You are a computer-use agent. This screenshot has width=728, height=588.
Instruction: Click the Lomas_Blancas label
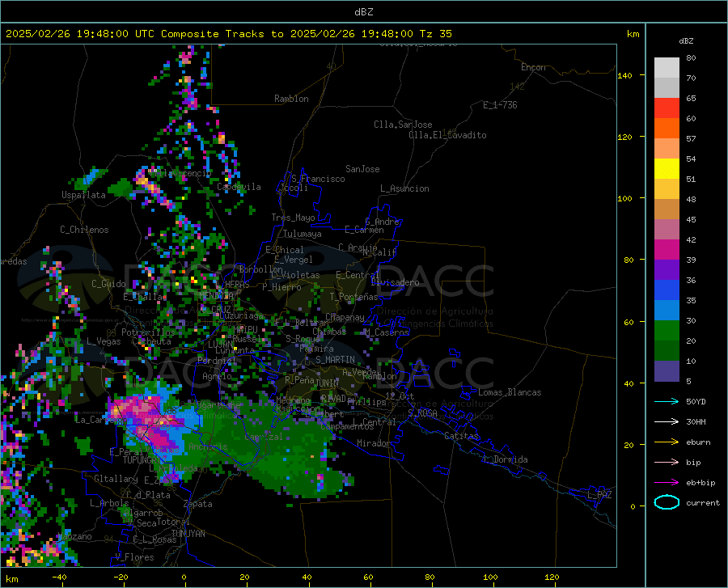(510, 392)
